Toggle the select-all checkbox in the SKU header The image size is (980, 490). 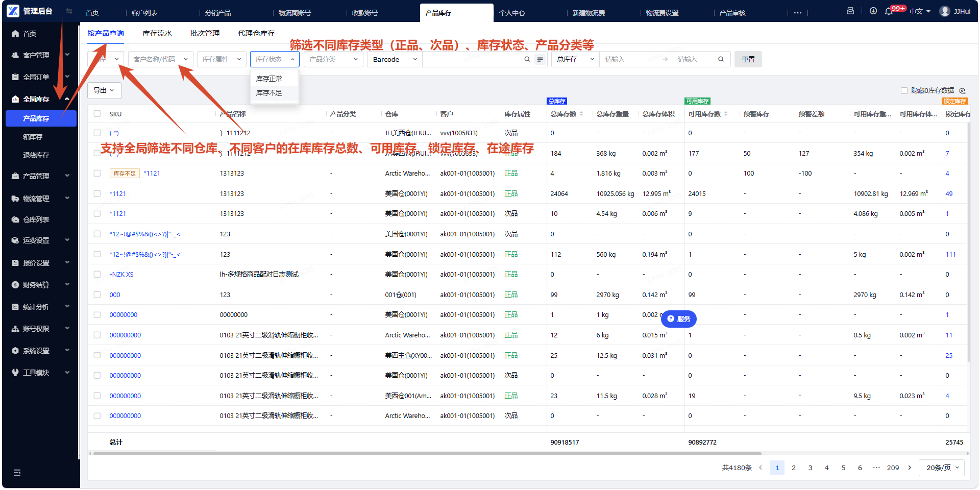(97, 114)
